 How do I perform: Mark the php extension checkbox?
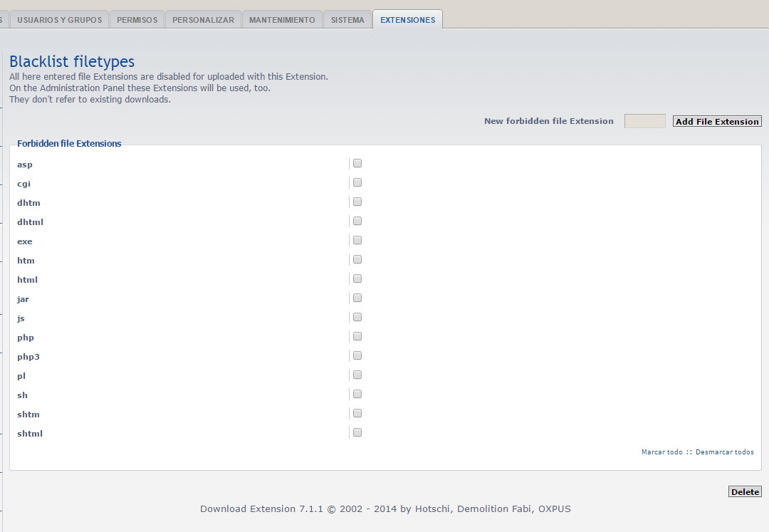point(357,336)
